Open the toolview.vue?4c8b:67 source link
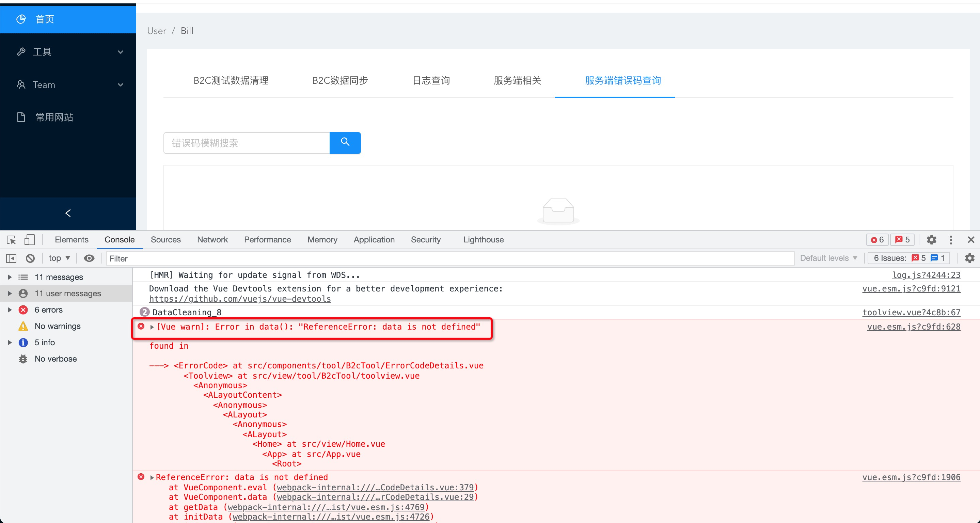 coord(911,312)
